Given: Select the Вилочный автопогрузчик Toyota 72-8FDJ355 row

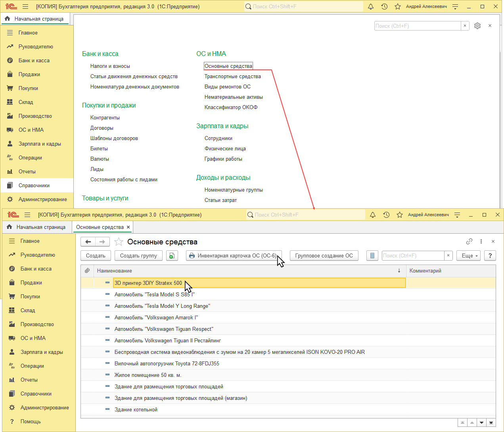Looking at the screenshot, I should (x=167, y=364).
